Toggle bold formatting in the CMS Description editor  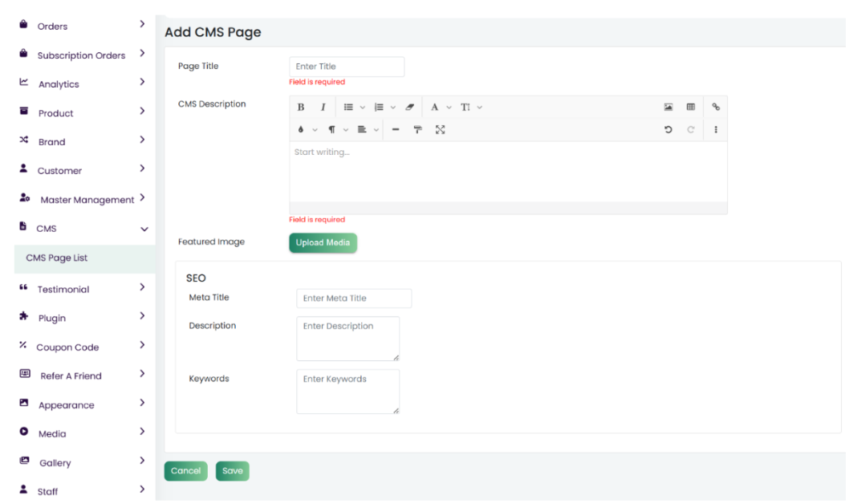point(301,108)
